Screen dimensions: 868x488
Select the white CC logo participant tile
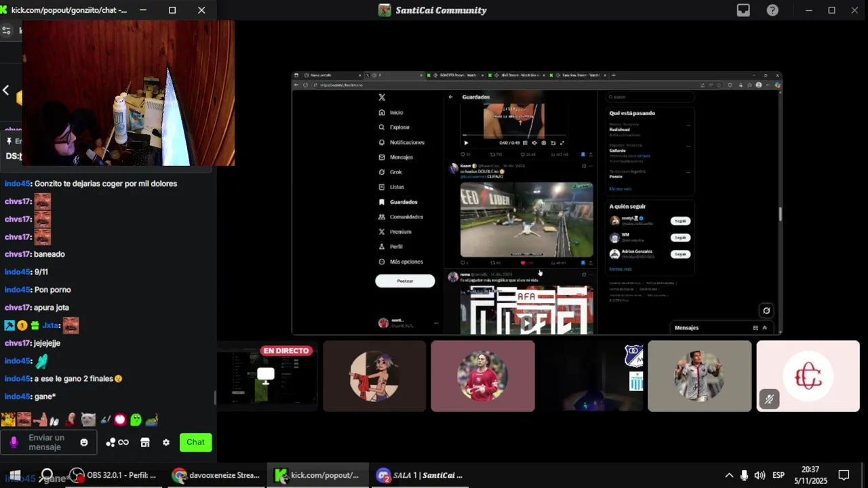(x=808, y=376)
